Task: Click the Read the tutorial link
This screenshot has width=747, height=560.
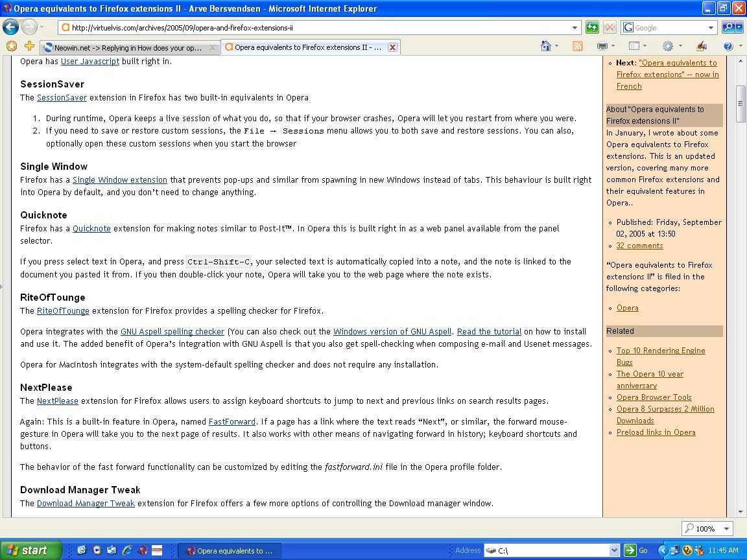Action: click(490, 331)
